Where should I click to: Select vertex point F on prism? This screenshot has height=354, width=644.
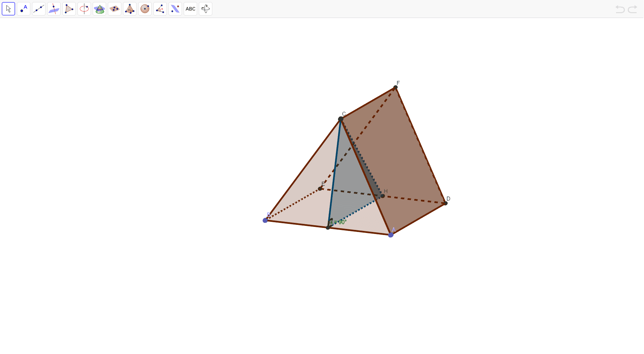[395, 87]
